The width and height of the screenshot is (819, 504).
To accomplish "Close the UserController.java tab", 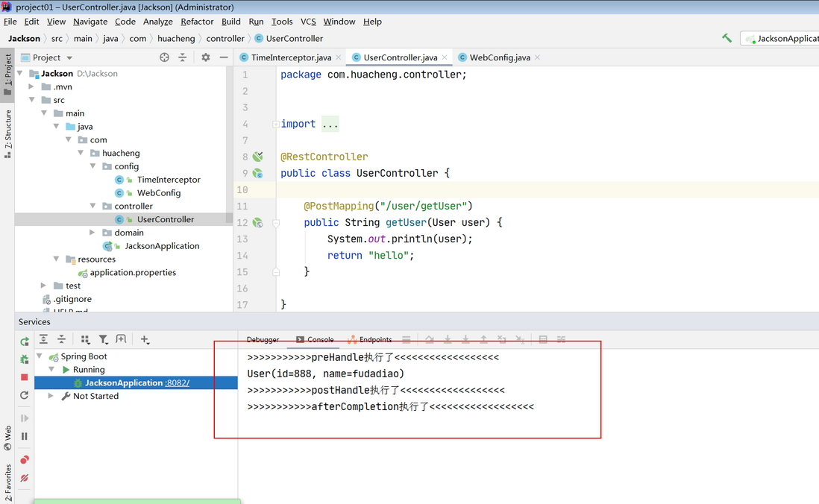I will point(445,57).
